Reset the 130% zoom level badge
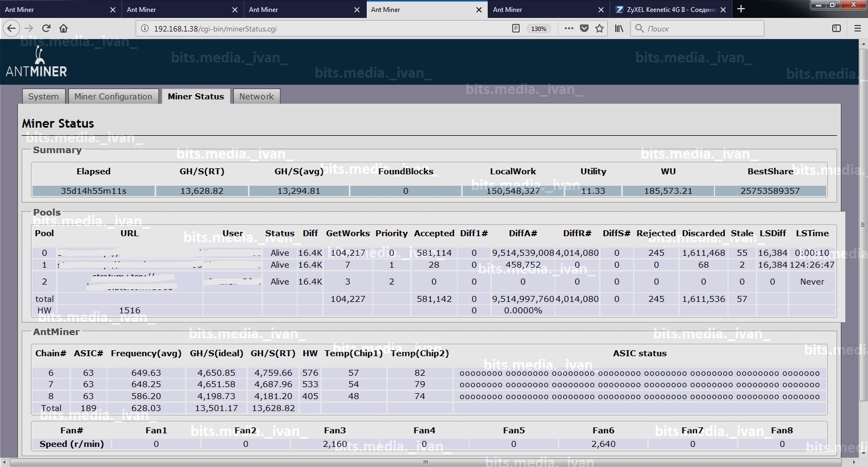Viewport: 868px width, 467px height. 539,28
